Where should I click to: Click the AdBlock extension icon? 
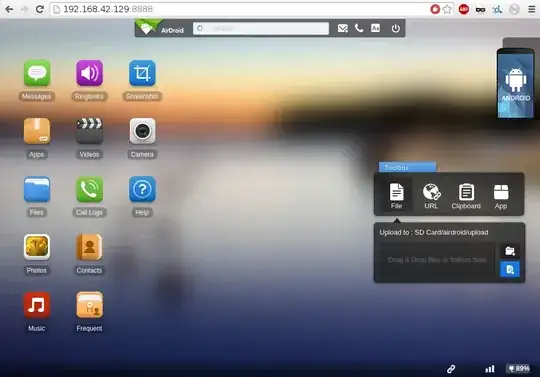464,9
